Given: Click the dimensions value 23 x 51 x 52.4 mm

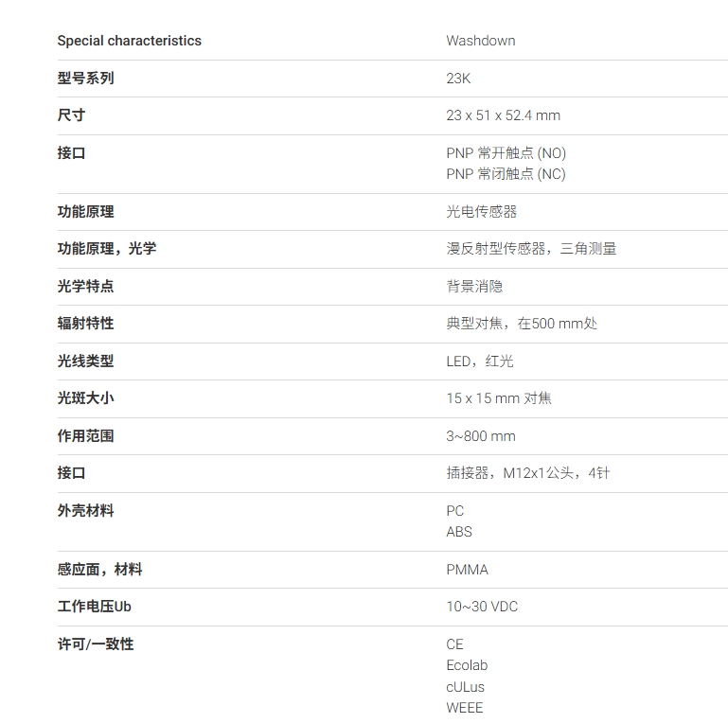Looking at the screenshot, I should (x=503, y=115).
